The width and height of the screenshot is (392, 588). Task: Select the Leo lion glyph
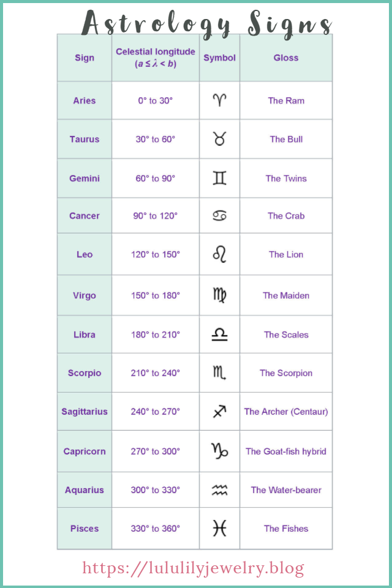[219, 254]
